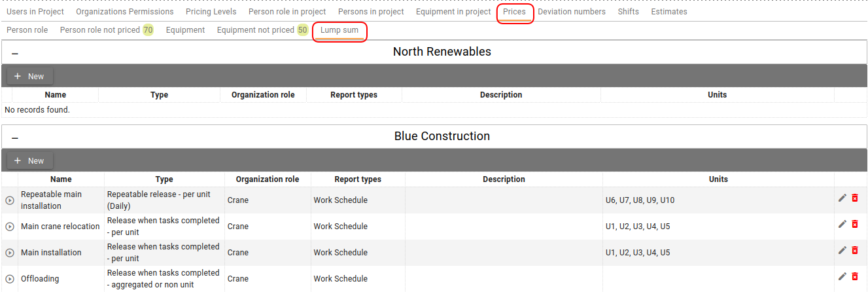Select the Lump sum sub-tab

tap(339, 30)
